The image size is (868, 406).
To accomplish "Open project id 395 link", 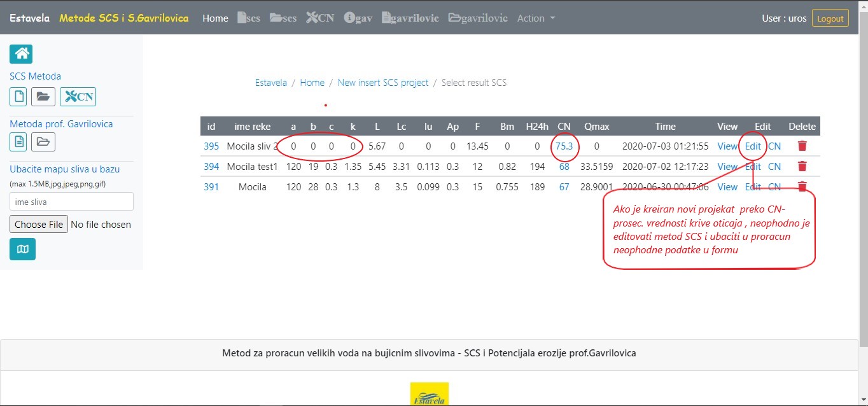I will 211,146.
